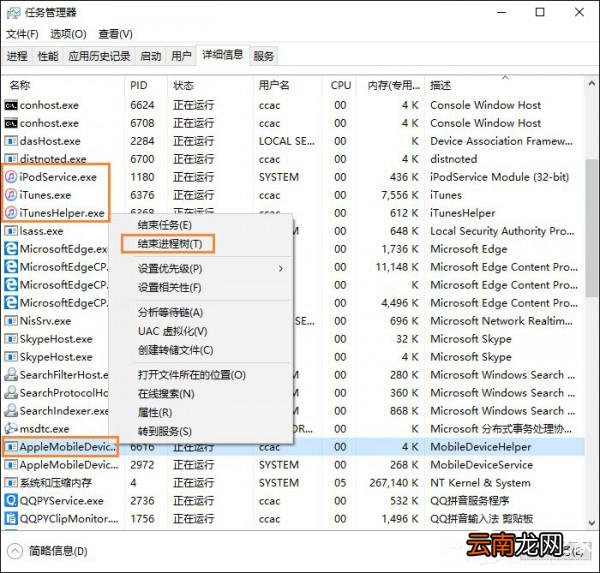Switch to the 性能 tab
The image size is (600, 573).
click(x=48, y=56)
